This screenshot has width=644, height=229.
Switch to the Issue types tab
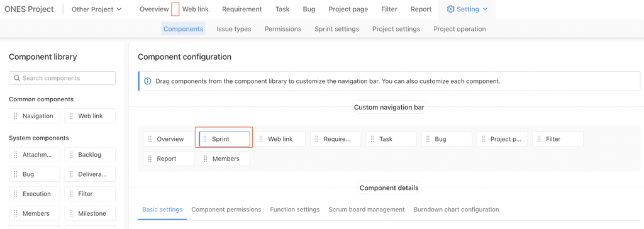tap(234, 29)
